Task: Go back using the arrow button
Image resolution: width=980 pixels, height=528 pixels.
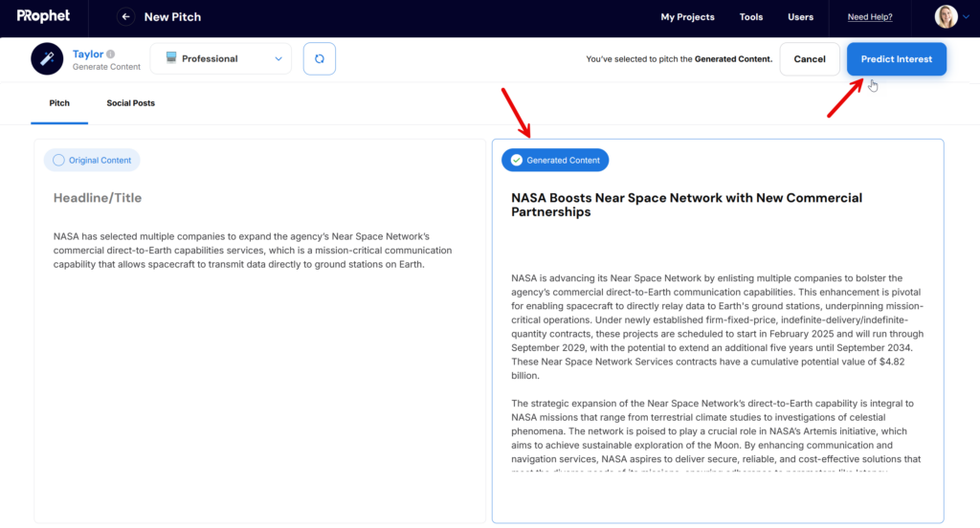Action: tap(125, 17)
